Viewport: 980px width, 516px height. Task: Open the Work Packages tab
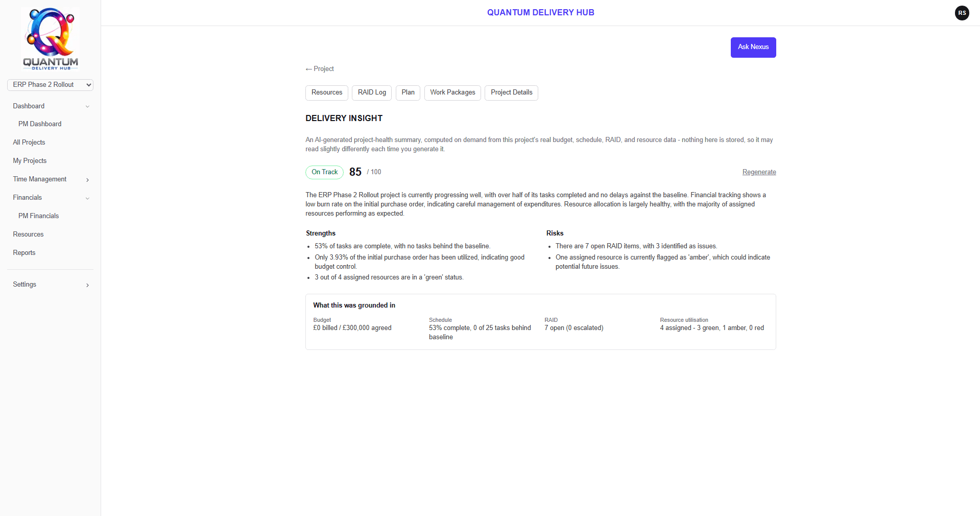coord(452,93)
